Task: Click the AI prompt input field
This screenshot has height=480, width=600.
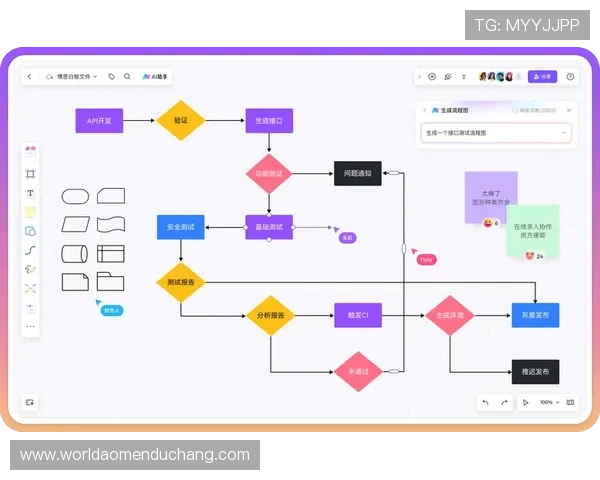Action: pyautogui.click(x=490, y=132)
